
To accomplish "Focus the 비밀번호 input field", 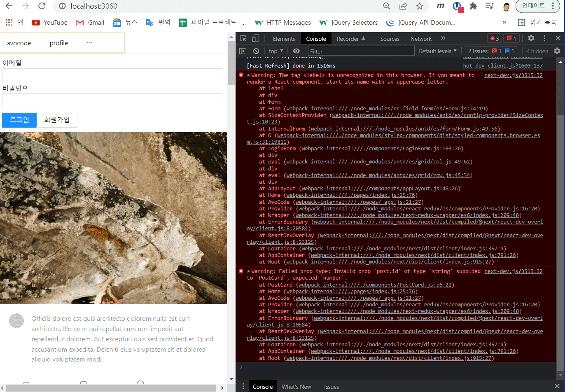I will tap(112, 101).
